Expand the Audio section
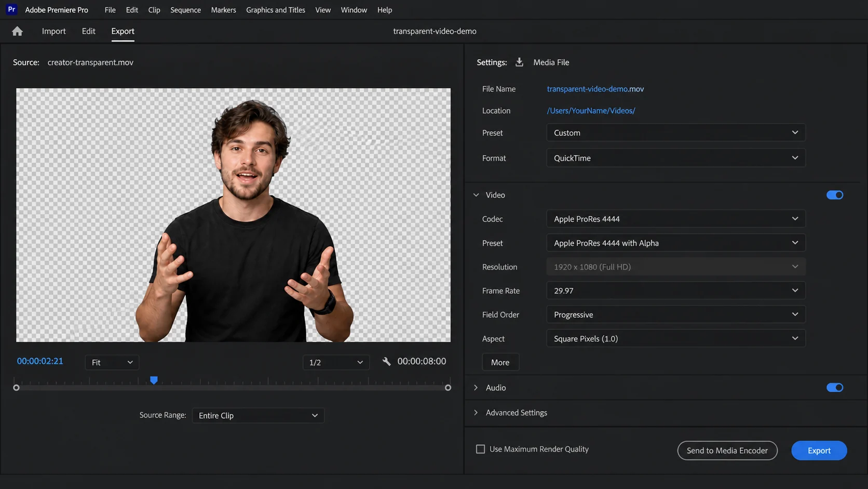 click(476, 388)
